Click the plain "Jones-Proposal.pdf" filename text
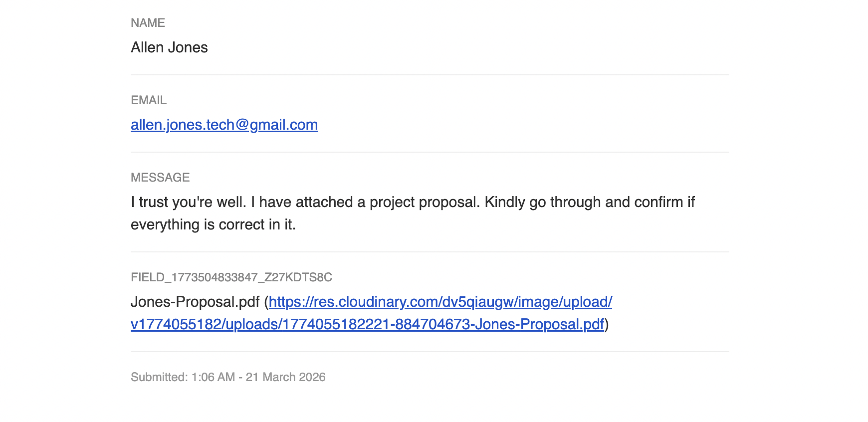The height and width of the screenshot is (422, 868). [x=195, y=302]
